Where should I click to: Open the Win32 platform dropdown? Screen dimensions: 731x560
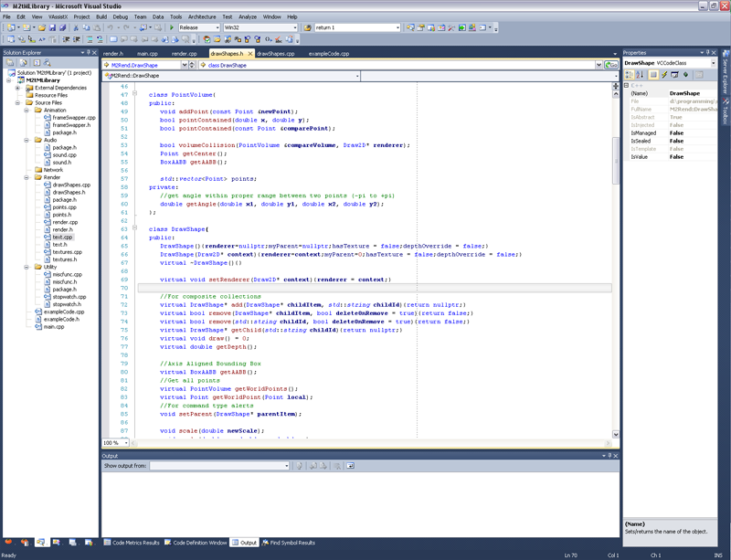[293, 27]
